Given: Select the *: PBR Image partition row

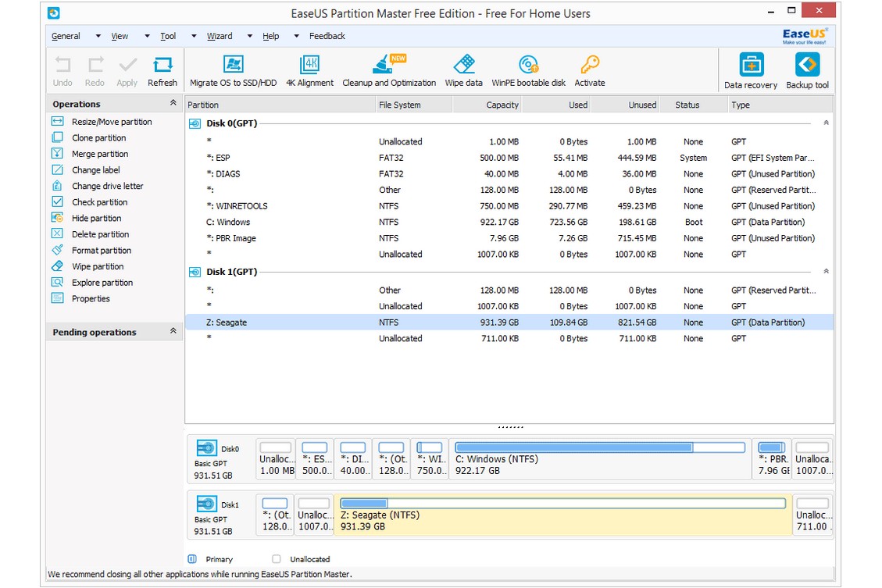Looking at the screenshot, I should (x=509, y=238).
